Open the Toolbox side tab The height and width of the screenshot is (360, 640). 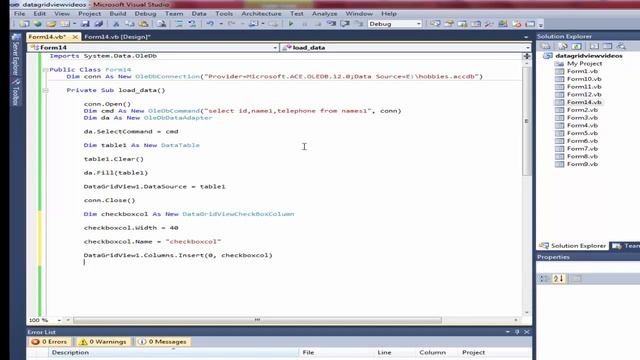[16, 92]
